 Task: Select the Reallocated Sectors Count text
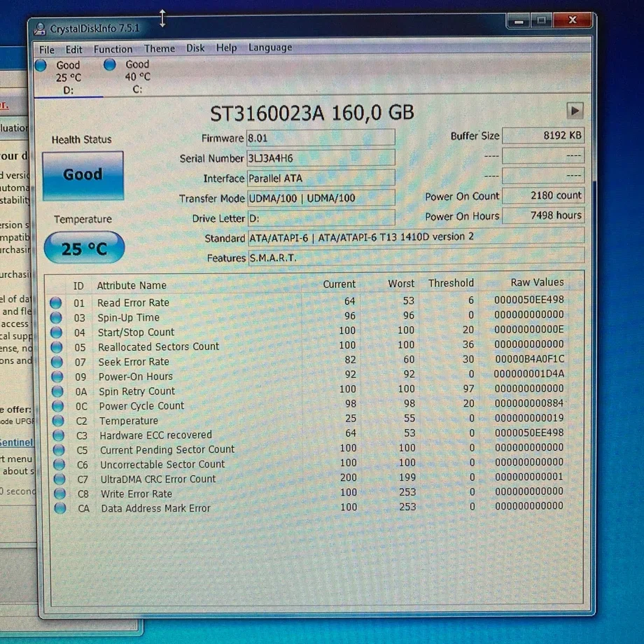click(158, 346)
